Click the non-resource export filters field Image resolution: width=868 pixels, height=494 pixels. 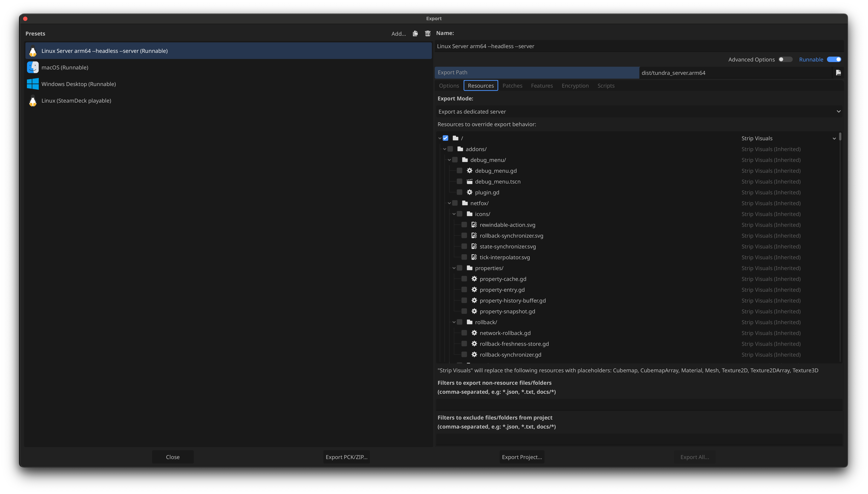(639, 404)
